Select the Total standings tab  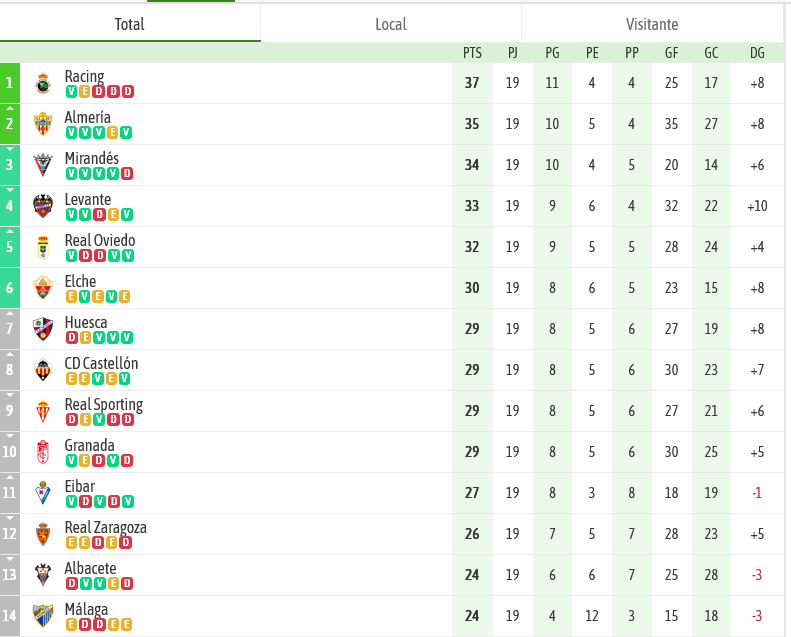pos(130,24)
